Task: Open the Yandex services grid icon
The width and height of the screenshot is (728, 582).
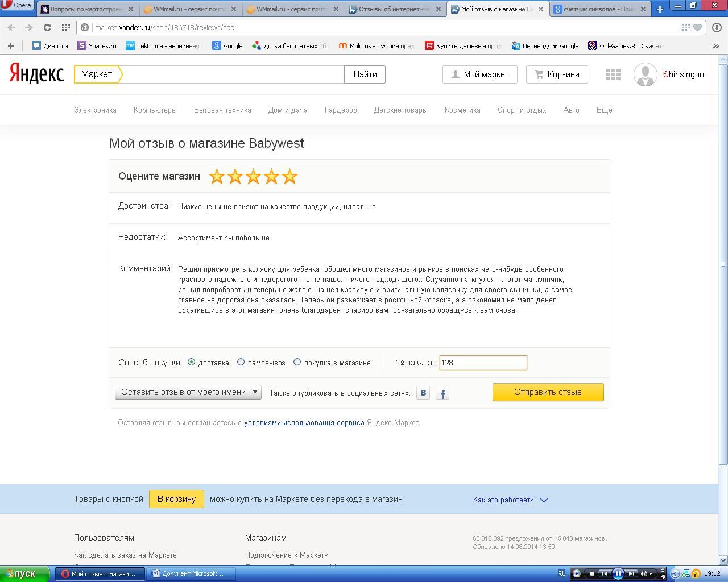Action: (613, 74)
